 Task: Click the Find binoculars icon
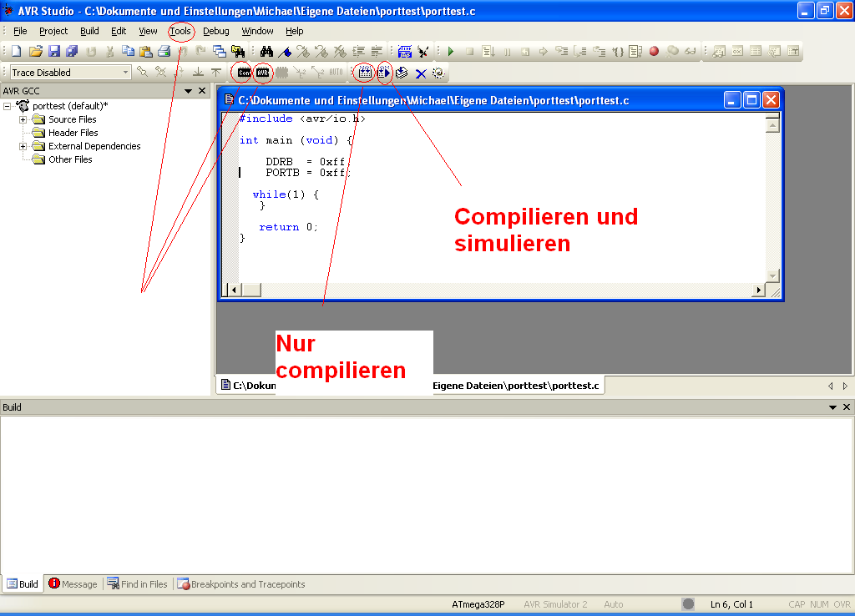(266, 51)
